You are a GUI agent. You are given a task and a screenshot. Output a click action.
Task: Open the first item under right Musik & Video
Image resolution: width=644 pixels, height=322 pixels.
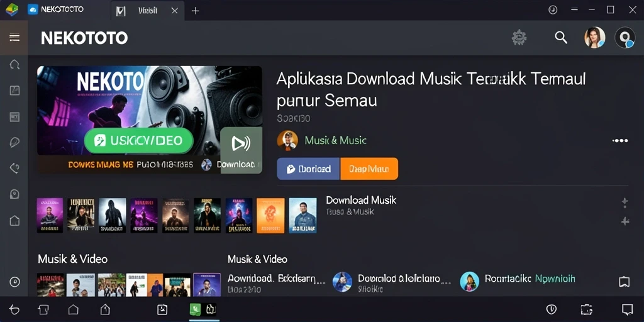click(x=277, y=284)
